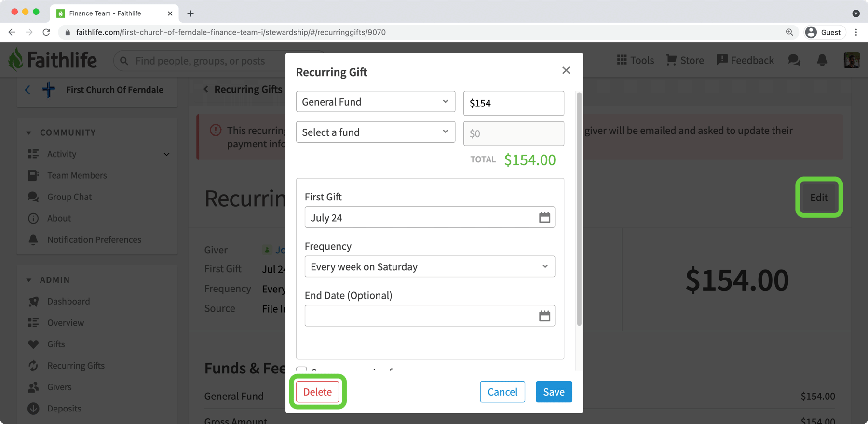Open Team Members
Screen dimensions: 868x424
click(77, 175)
